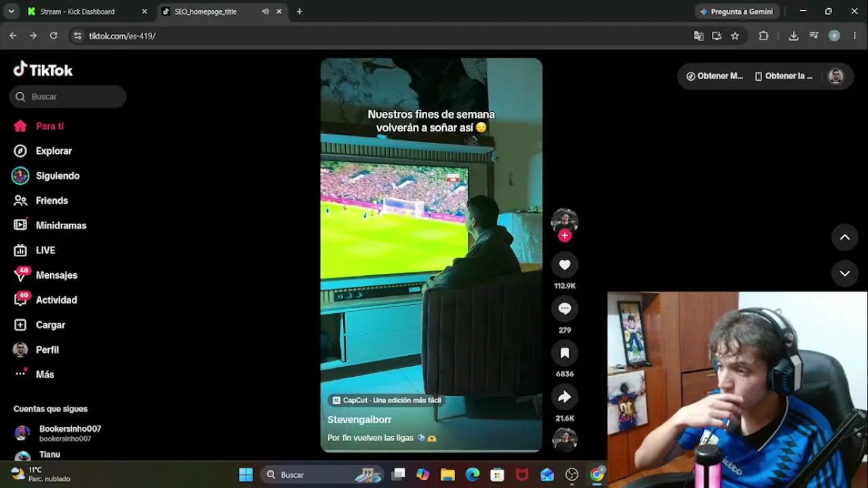Open the tab search dropdown
Viewport: 868px width, 488px height.
click(x=11, y=12)
